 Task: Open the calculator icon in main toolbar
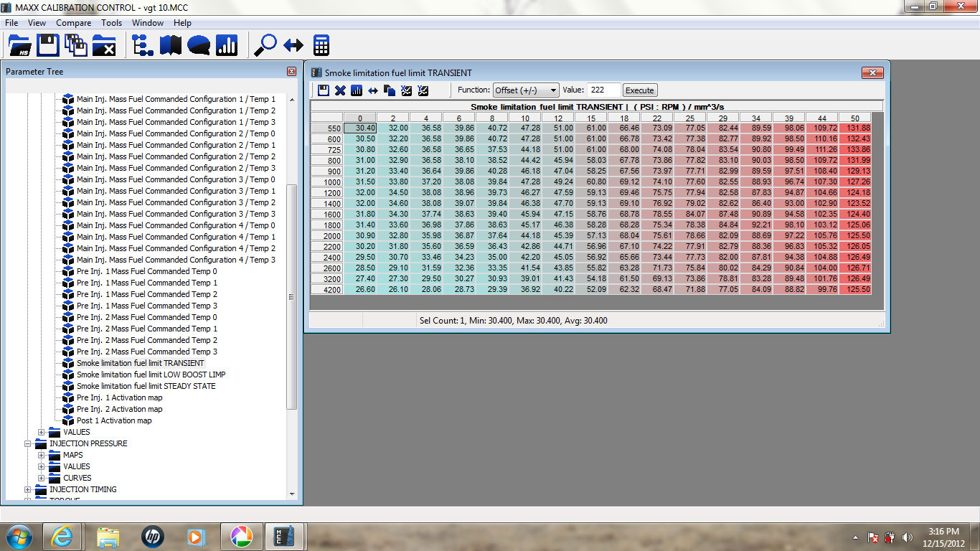(x=321, y=46)
